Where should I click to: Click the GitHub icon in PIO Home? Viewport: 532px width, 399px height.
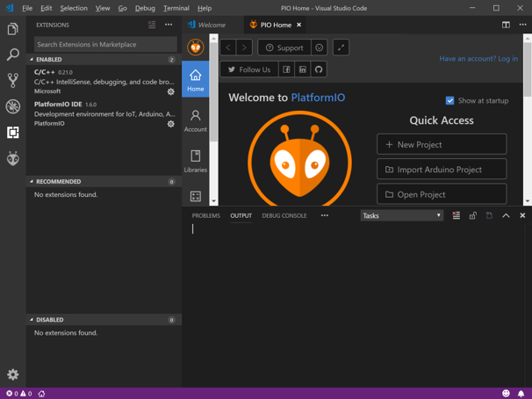click(x=319, y=69)
